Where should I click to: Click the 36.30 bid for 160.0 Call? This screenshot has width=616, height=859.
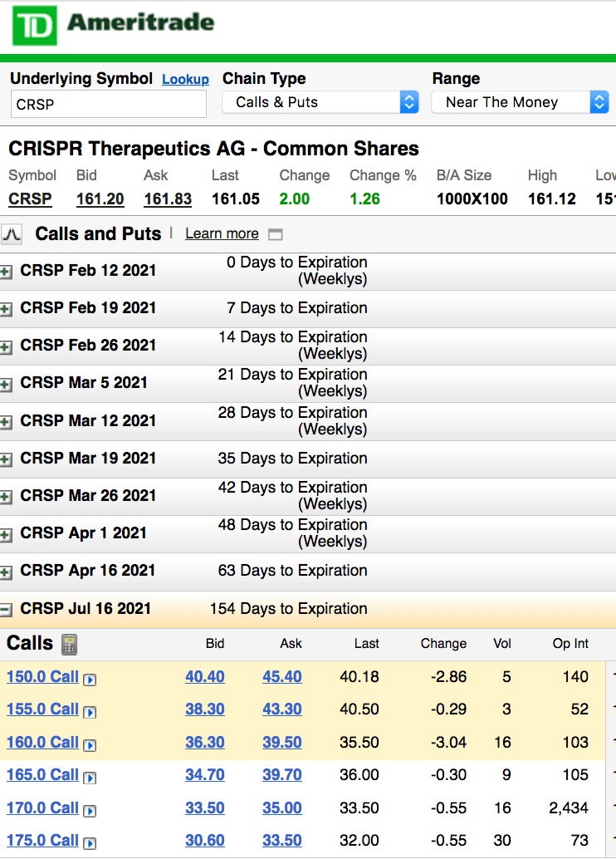[x=205, y=743]
